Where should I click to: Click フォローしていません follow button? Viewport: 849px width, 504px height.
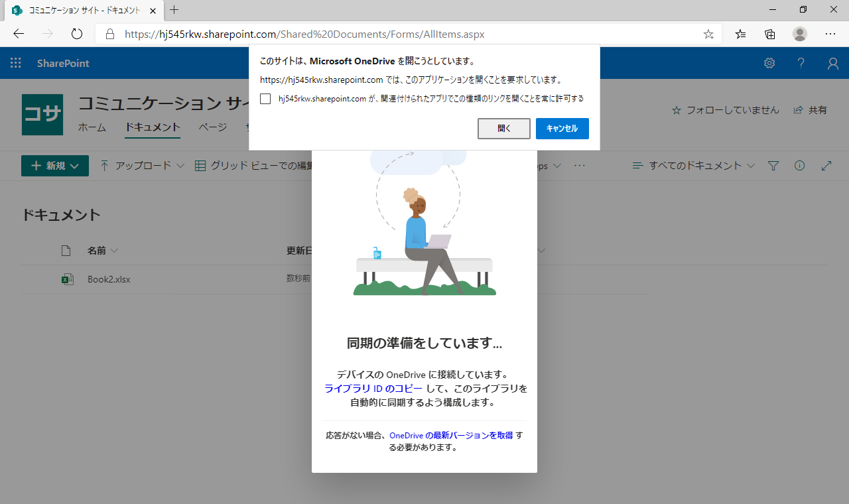point(726,110)
